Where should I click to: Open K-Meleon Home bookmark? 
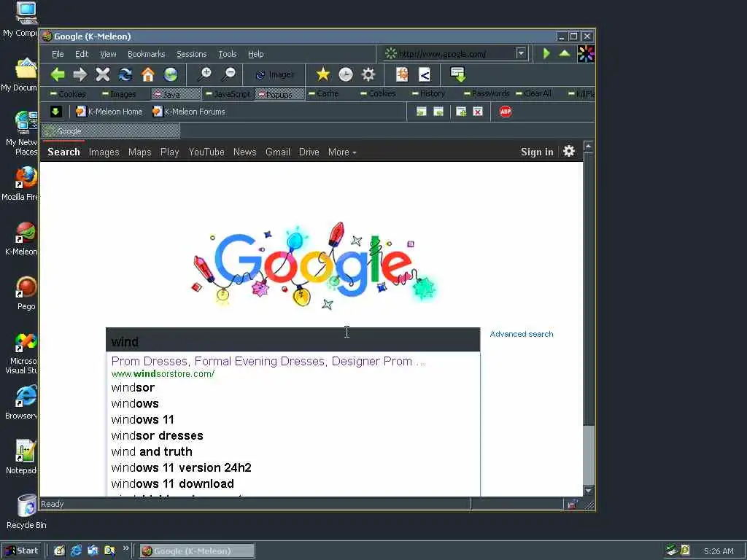click(x=109, y=112)
